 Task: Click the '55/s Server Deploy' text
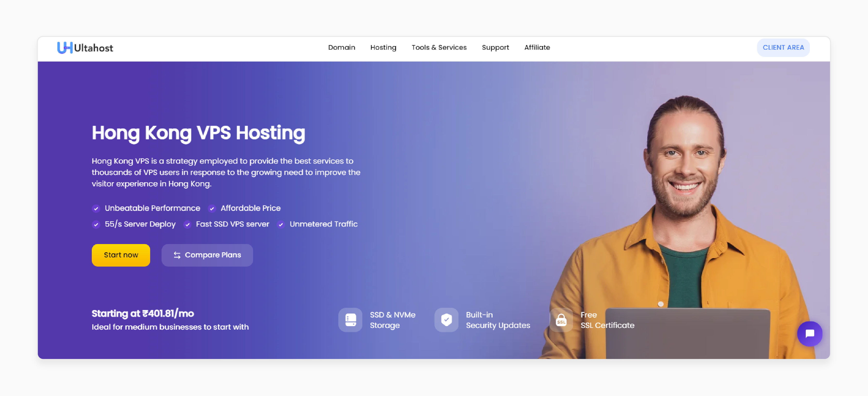(140, 224)
